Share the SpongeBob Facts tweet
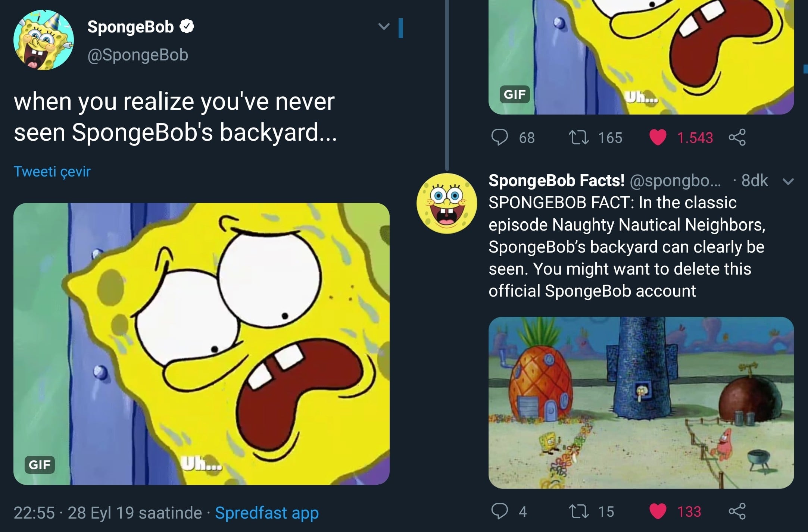This screenshot has width=808, height=532. point(737,511)
